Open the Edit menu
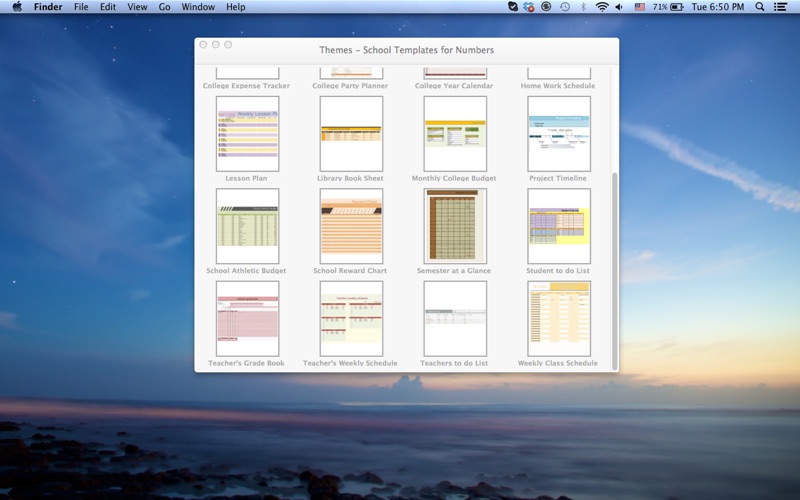The image size is (800, 500). [x=108, y=7]
